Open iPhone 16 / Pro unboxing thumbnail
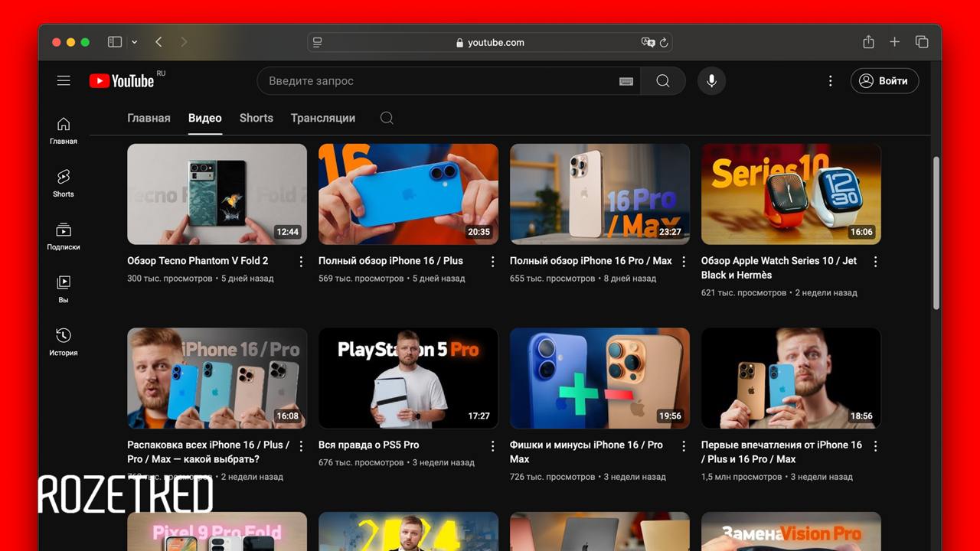This screenshot has height=551, width=980. click(217, 378)
